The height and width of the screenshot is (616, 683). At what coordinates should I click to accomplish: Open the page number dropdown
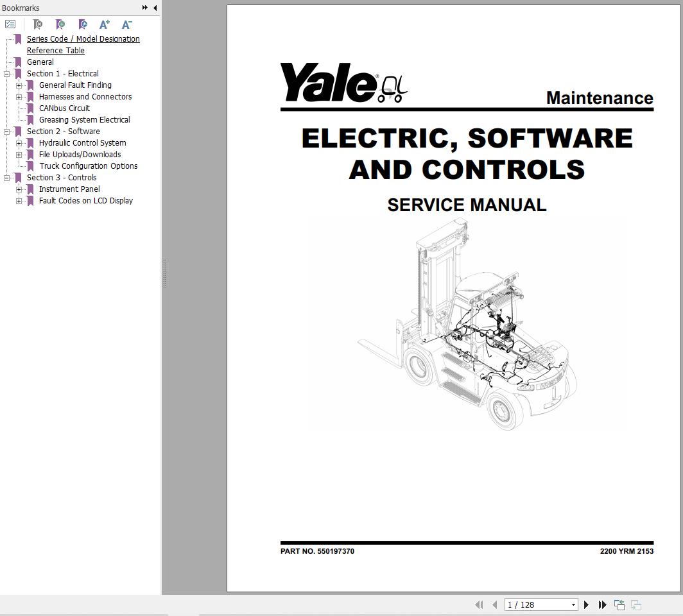click(x=573, y=604)
